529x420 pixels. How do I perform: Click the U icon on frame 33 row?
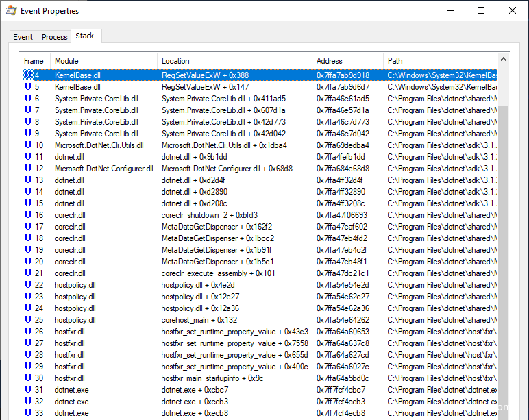tap(27, 413)
